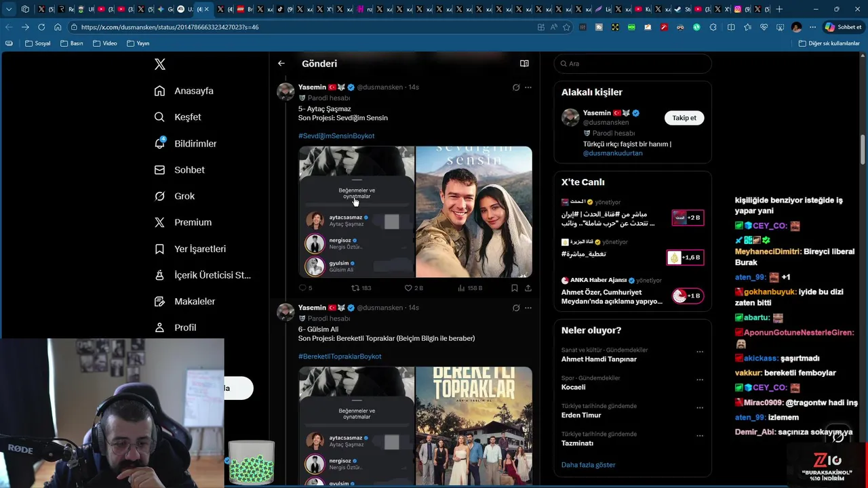Screen dimensions: 868x488
Task: Click the browser forward arrow
Action: coord(25,27)
